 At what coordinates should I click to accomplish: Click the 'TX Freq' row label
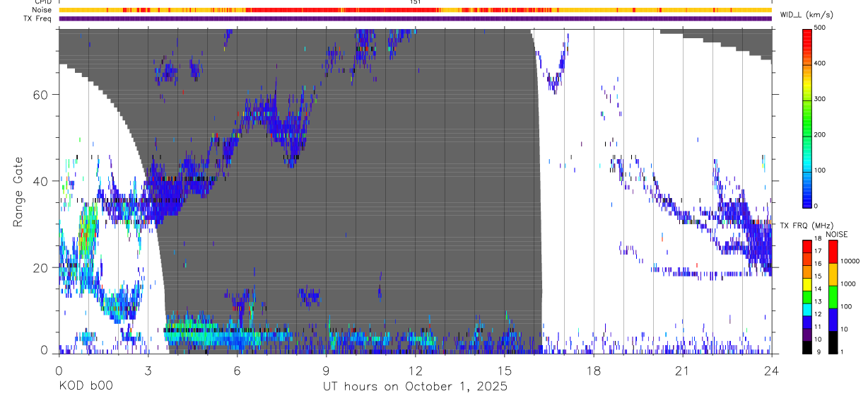[37, 18]
